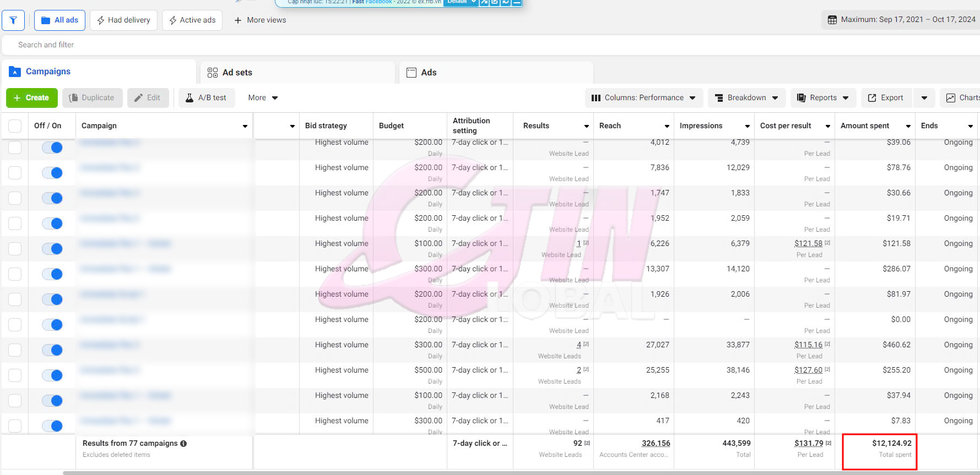Duplicate the selected campaign
This screenshot has height=475, width=980.
91,98
